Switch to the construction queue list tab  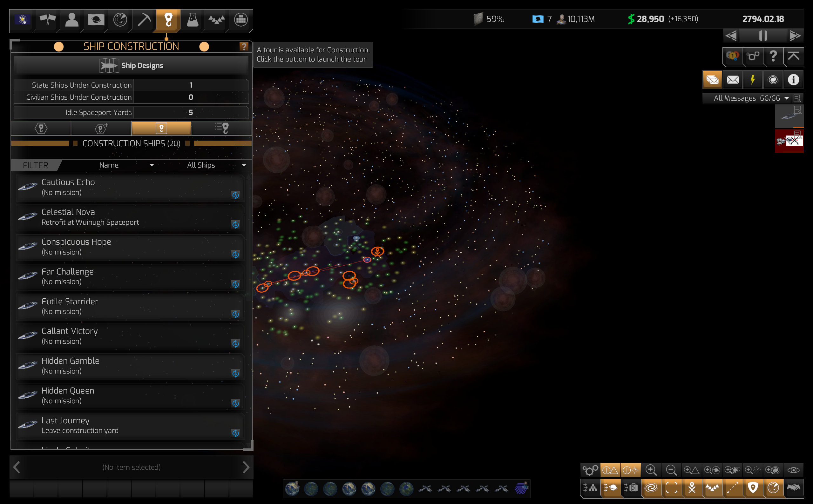click(221, 128)
